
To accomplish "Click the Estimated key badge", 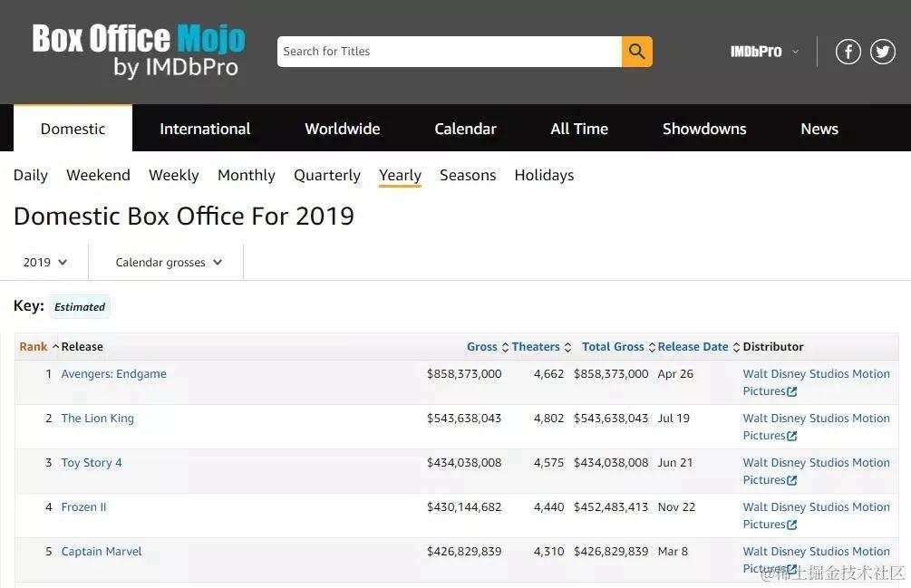I will [80, 306].
